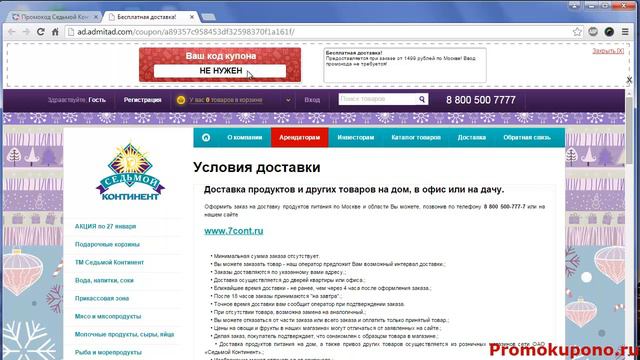
Task: Open the Каталог товаров menu item
Action: pos(416,138)
